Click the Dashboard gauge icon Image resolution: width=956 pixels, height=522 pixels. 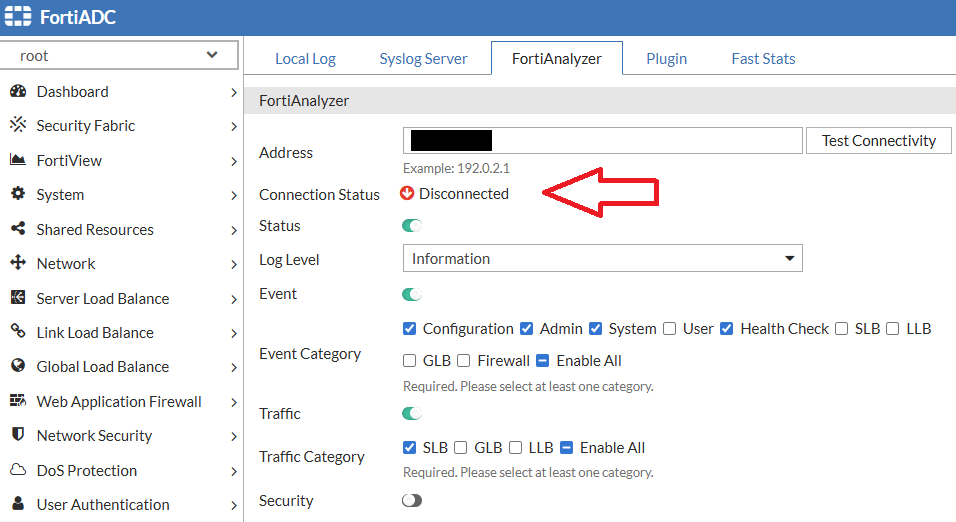click(x=18, y=91)
